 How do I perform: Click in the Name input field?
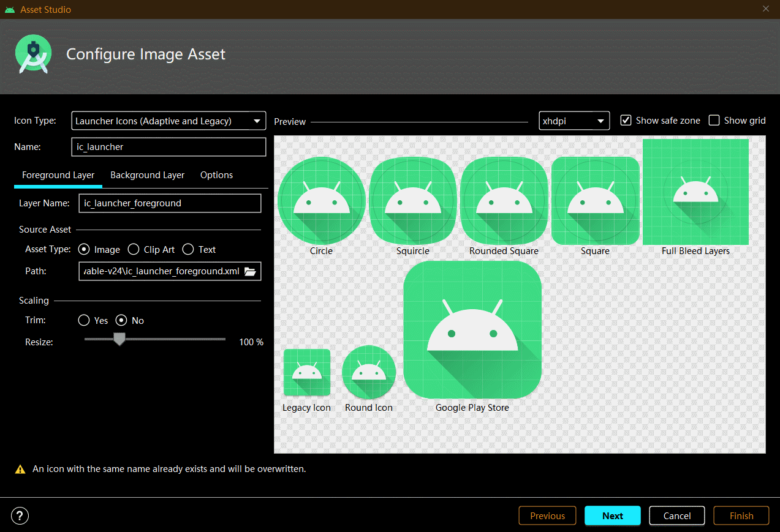click(x=168, y=147)
